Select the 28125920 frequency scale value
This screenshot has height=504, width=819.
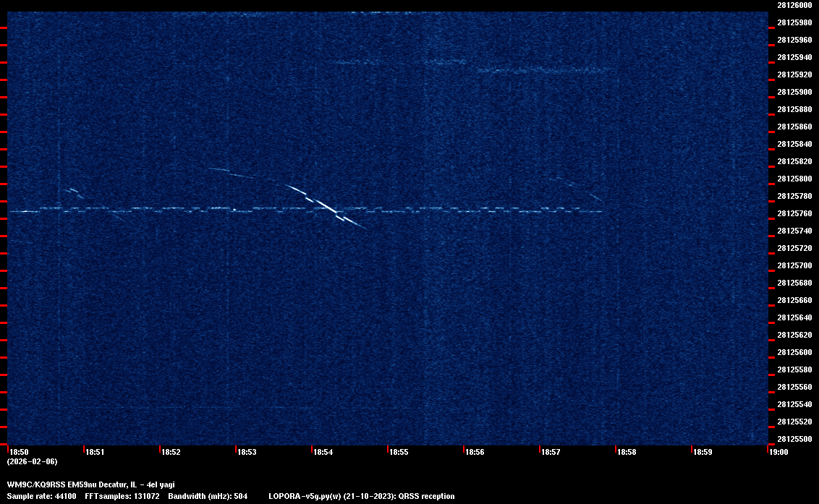794,74
